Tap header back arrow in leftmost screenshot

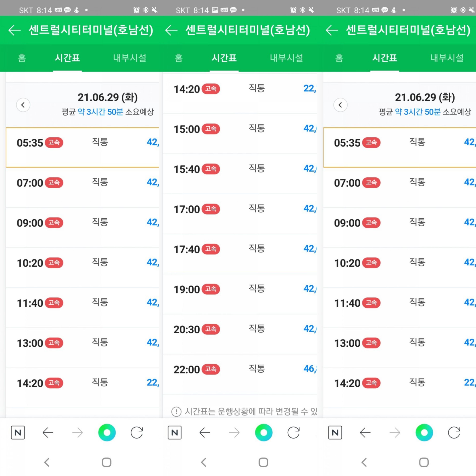coord(14,30)
